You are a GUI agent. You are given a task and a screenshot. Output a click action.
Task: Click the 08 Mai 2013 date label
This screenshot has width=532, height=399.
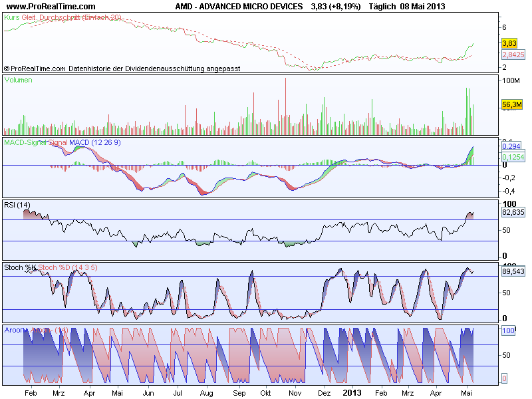[x=422, y=6]
